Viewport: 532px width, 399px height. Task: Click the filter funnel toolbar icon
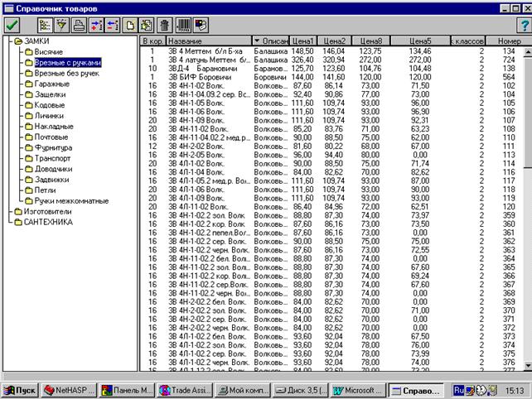60,26
